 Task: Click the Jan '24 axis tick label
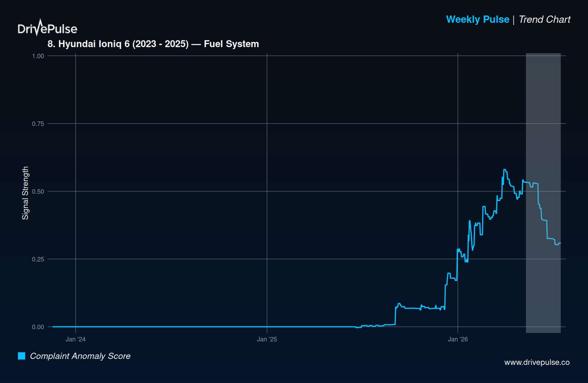tap(76, 339)
